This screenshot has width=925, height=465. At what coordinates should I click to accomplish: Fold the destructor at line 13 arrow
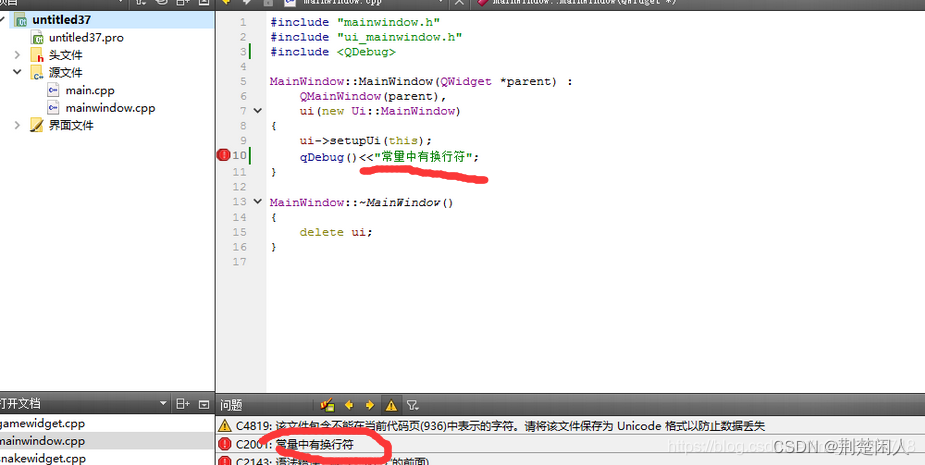(258, 202)
